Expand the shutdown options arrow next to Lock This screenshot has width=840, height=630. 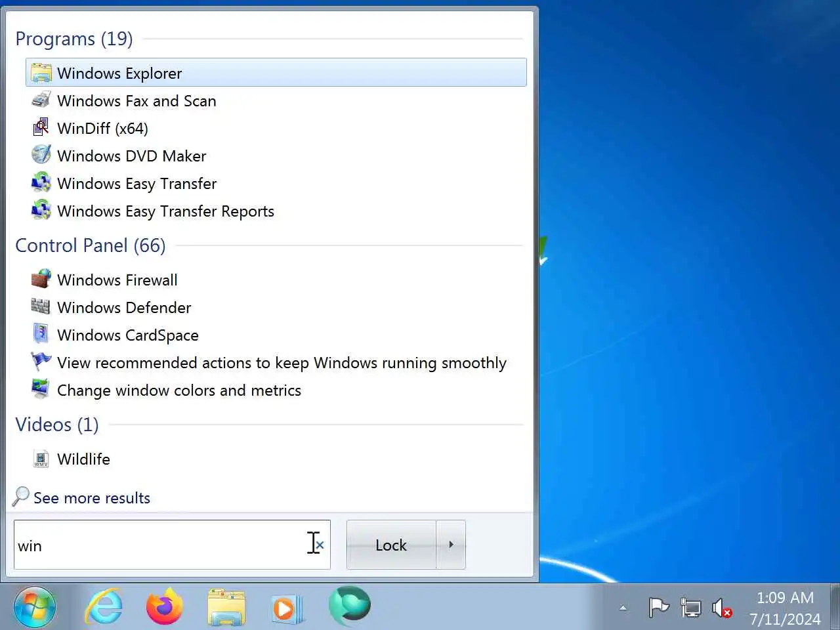click(451, 545)
